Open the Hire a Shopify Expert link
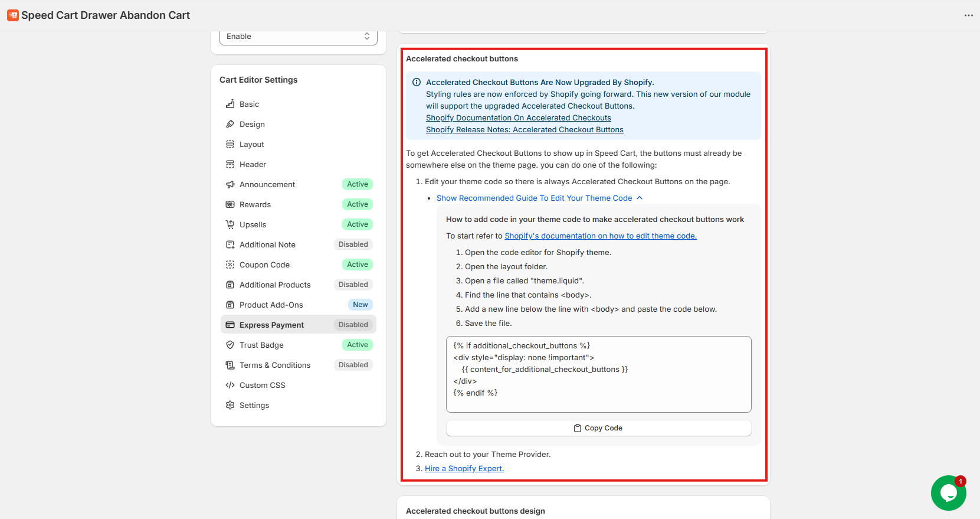 click(x=464, y=469)
